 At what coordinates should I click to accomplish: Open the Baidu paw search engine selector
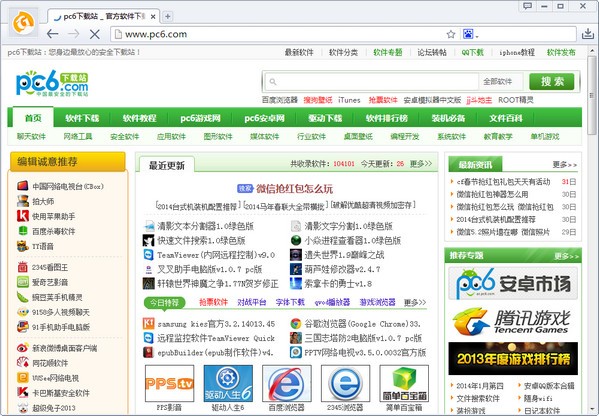[x=470, y=34]
